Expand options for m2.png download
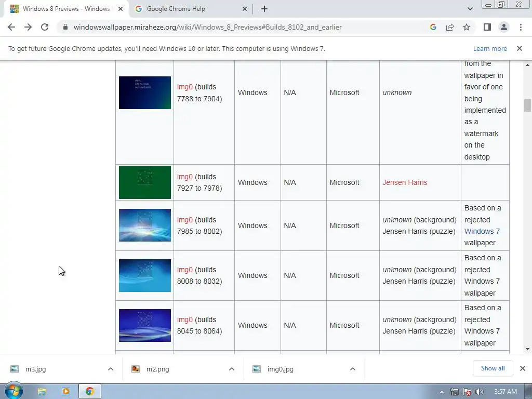 (232, 369)
